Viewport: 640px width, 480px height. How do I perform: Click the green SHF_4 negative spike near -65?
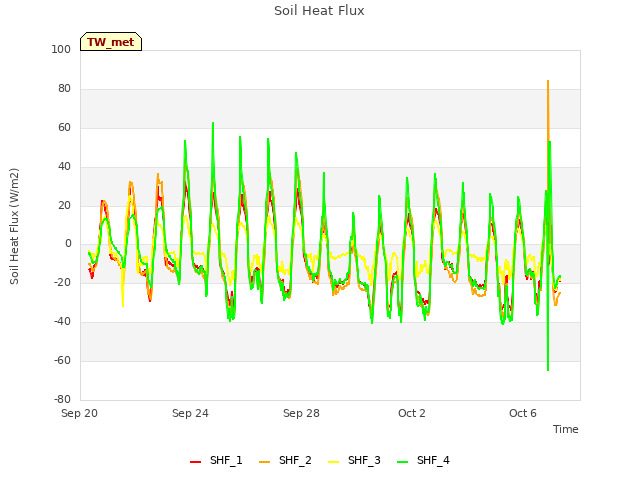point(548,369)
